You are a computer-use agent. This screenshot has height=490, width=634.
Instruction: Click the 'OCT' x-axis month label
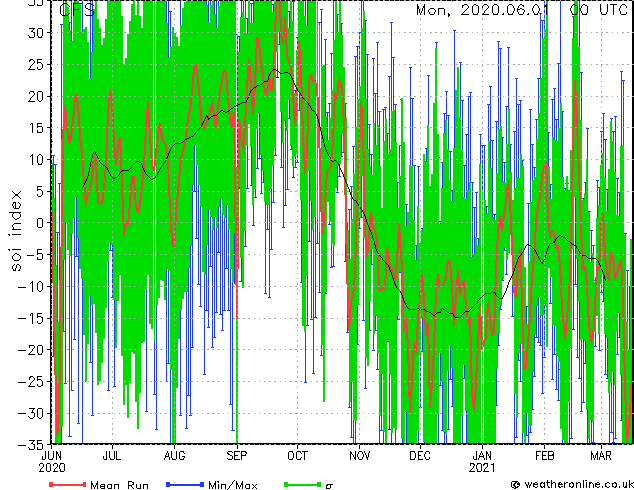[x=298, y=456]
